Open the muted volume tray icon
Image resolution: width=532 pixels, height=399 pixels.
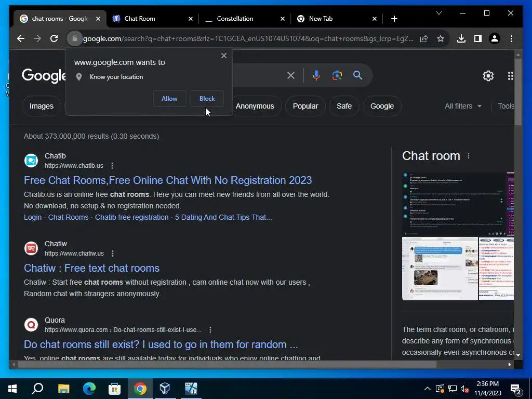click(x=465, y=389)
